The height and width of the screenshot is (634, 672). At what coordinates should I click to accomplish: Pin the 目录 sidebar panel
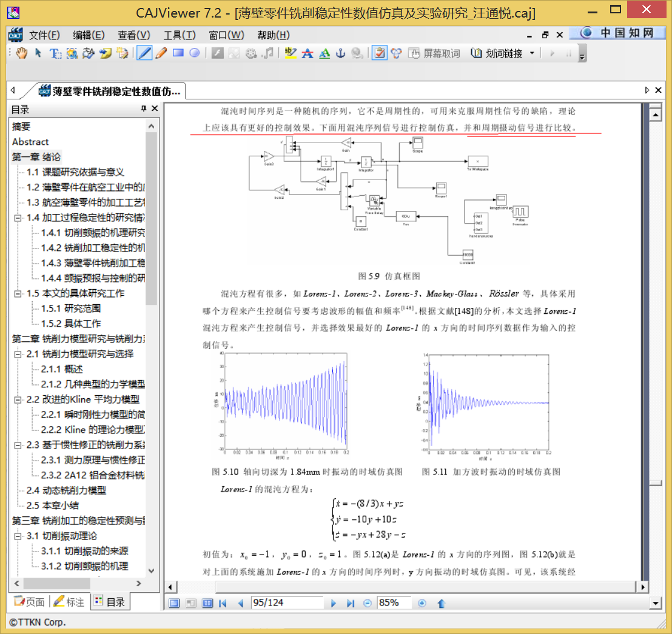pyautogui.click(x=144, y=109)
